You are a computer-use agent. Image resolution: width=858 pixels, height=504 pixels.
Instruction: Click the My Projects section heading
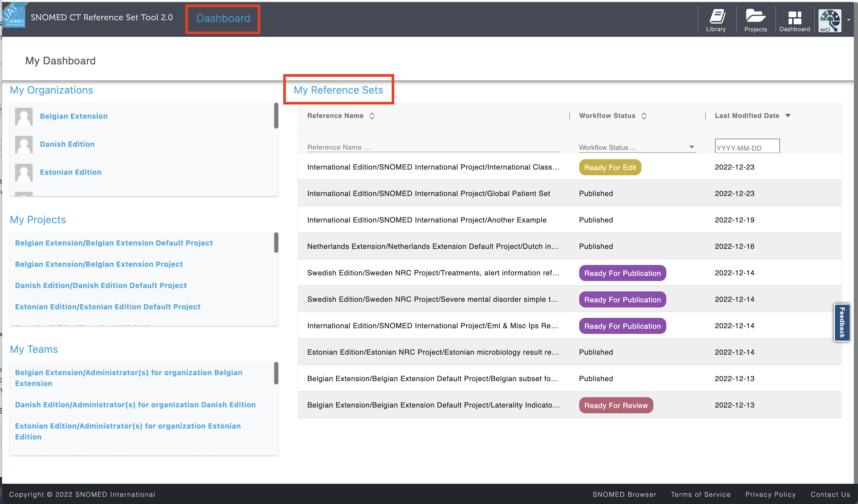pyautogui.click(x=38, y=220)
